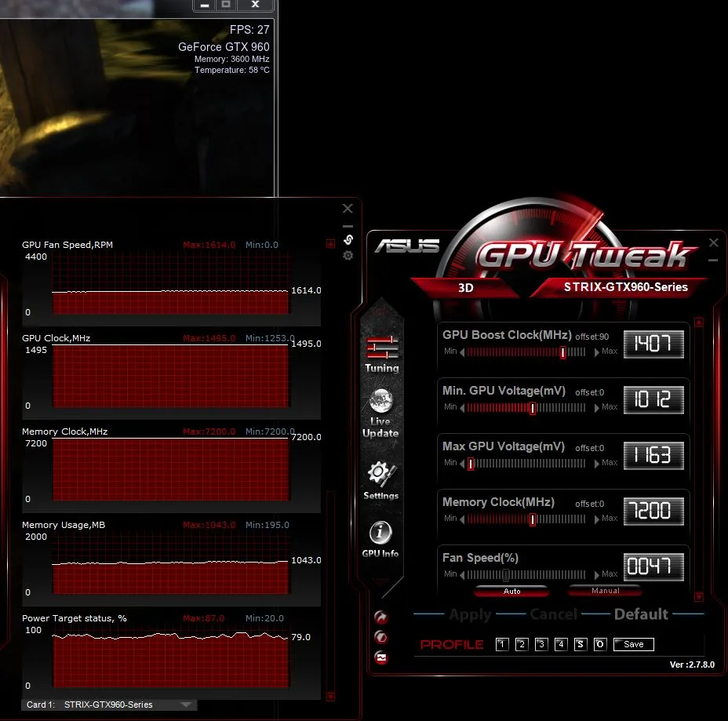Click the Max GPU Voltage value field 1163
Viewport: 728px width, 721px height.
(x=653, y=456)
